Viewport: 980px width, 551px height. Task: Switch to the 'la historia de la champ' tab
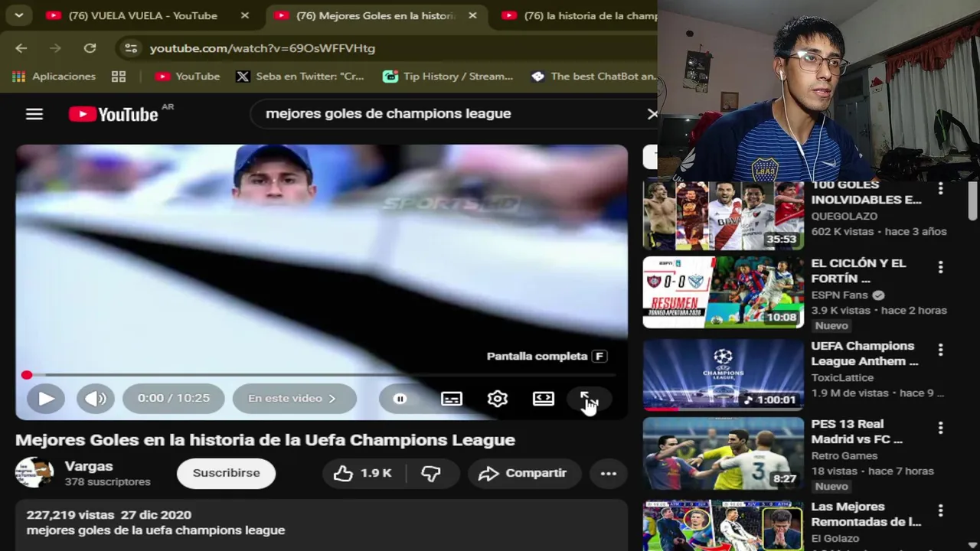pyautogui.click(x=580, y=15)
